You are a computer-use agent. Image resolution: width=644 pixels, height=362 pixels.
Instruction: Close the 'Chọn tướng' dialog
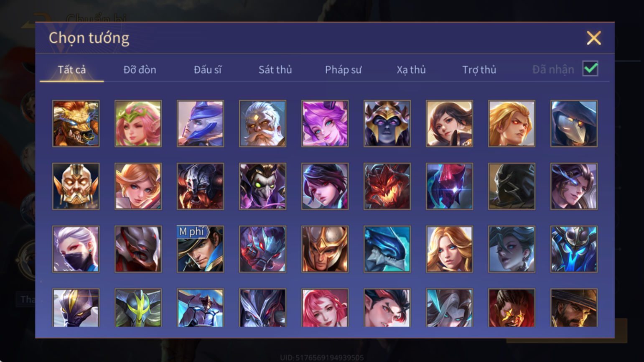(593, 38)
